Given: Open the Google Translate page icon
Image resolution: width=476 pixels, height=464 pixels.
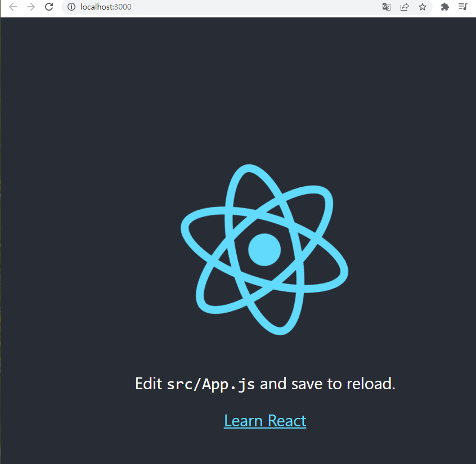Looking at the screenshot, I should (x=386, y=7).
